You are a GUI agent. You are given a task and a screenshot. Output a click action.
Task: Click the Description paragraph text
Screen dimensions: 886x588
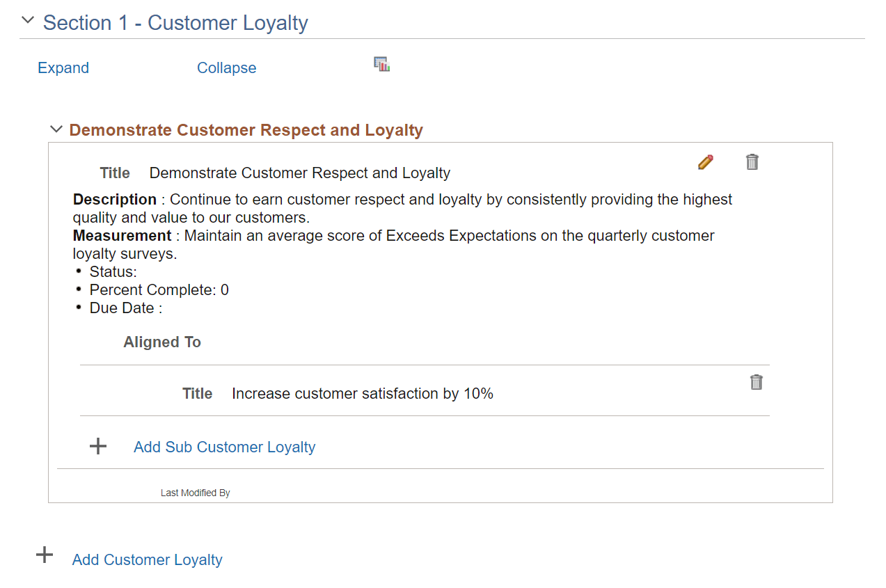coord(402,208)
